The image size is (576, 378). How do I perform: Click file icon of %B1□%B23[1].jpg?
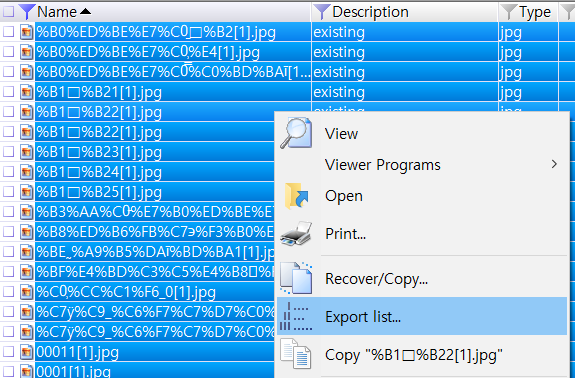point(26,152)
